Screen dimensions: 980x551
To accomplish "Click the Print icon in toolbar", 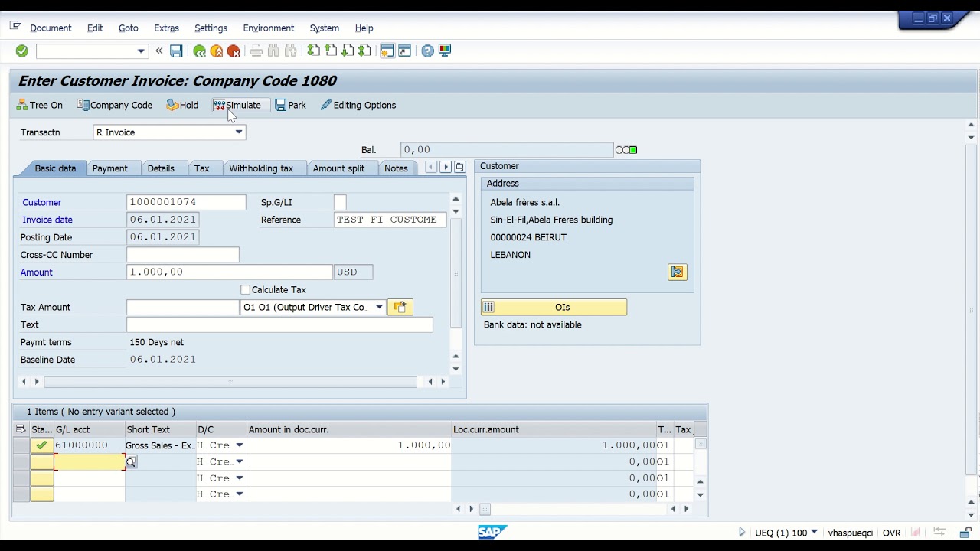I will [x=256, y=51].
